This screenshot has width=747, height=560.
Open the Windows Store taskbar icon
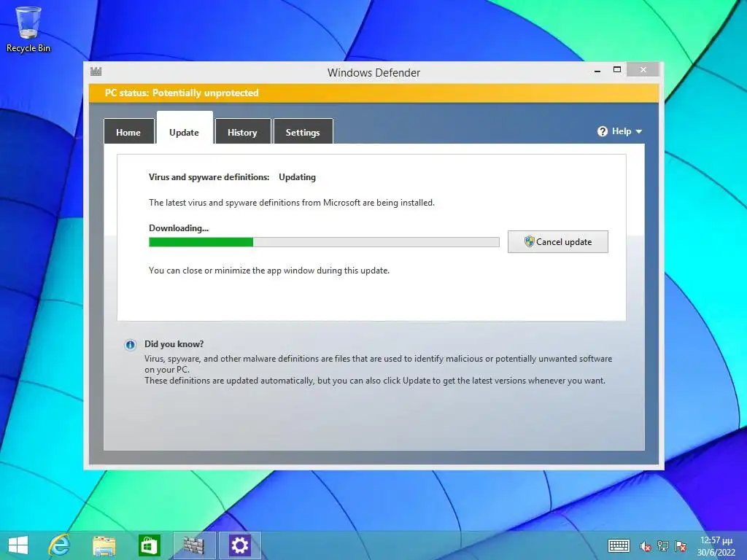(149, 545)
